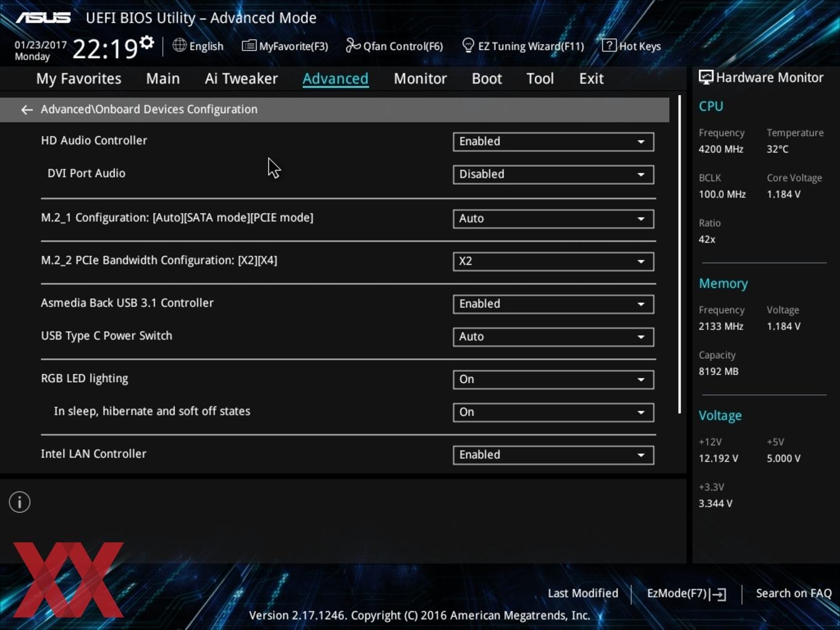
Task: Click the Memory heading in Hardware Monitor
Action: pos(723,283)
